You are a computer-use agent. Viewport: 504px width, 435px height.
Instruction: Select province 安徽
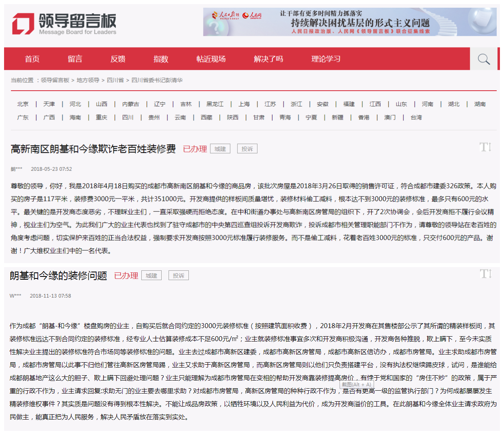point(322,104)
